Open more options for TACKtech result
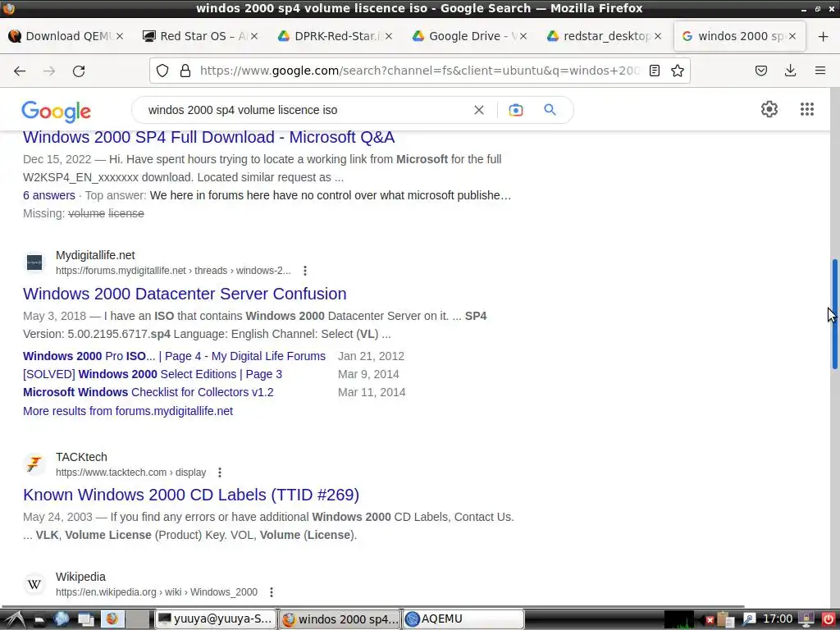 coord(220,472)
